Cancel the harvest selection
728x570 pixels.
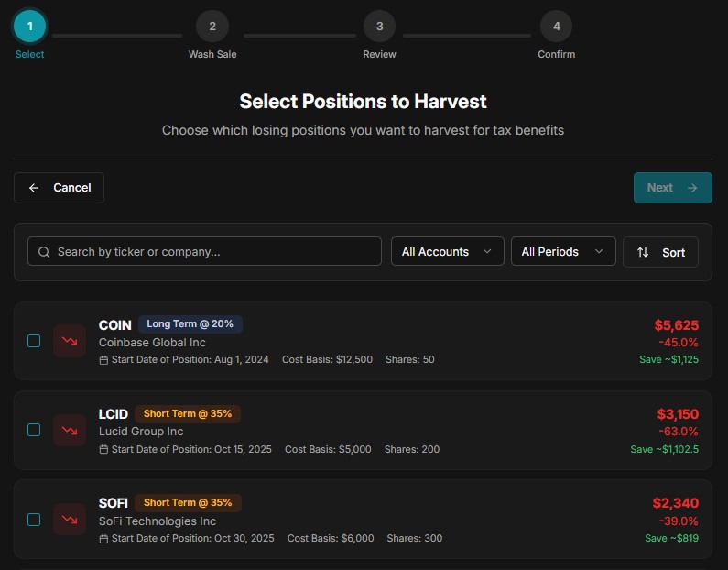coord(59,188)
